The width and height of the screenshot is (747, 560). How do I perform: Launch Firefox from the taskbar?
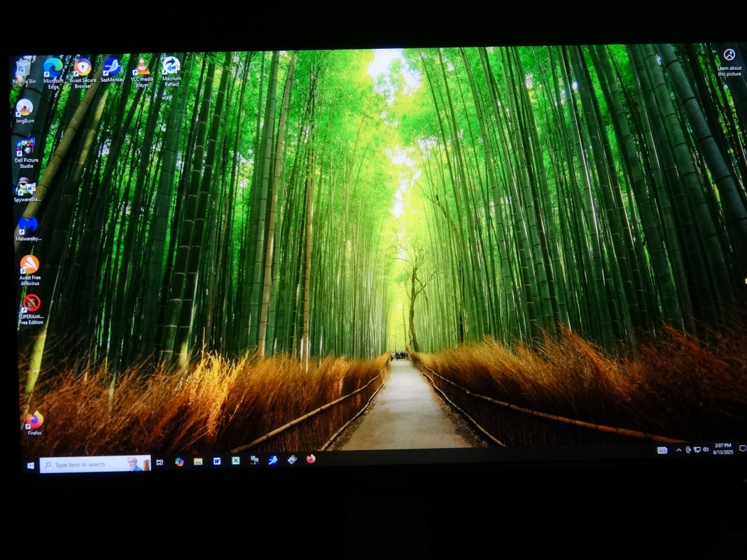[311, 459]
